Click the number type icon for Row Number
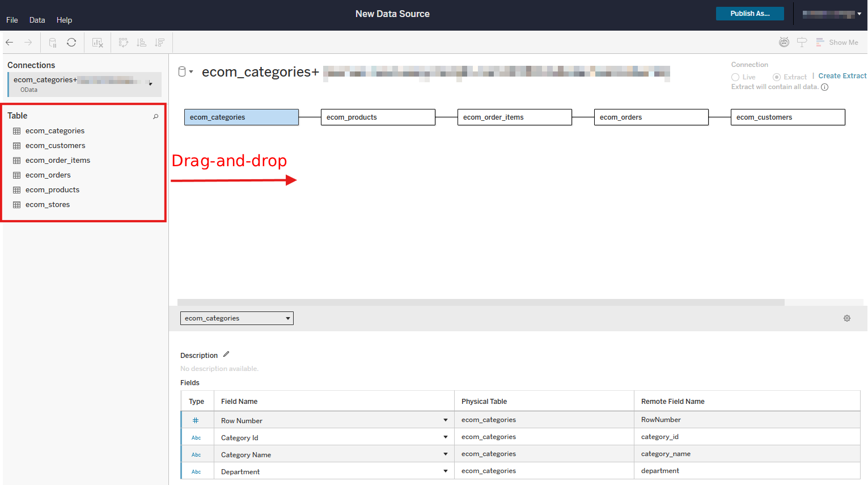This screenshot has width=868, height=485. [x=196, y=420]
